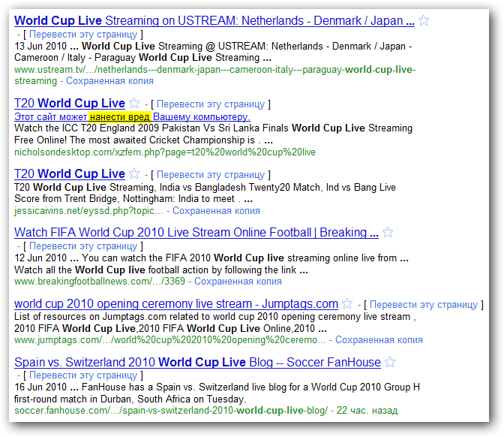The width and height of the screenshot is (504, 437).
Task: Click the '22 час. назад' timestamp
Action: click(x=367, y=411)
